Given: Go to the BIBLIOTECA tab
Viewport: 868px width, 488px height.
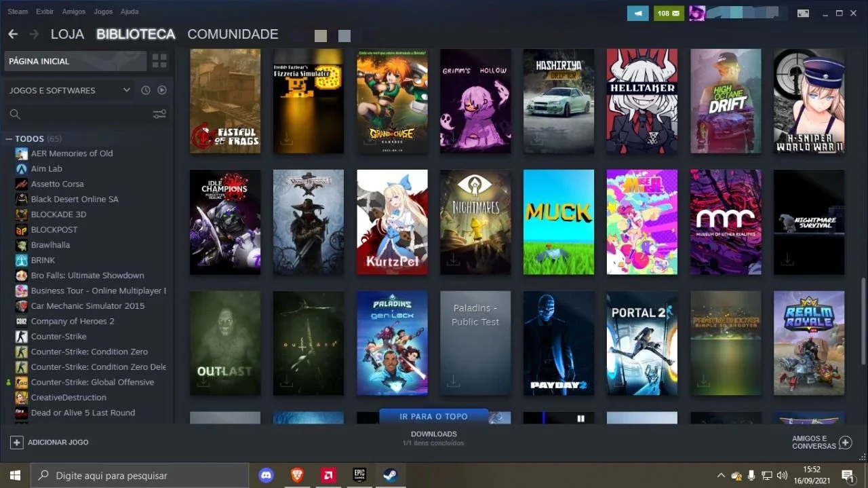Looking at the screenshot, I should pos(136,34).
